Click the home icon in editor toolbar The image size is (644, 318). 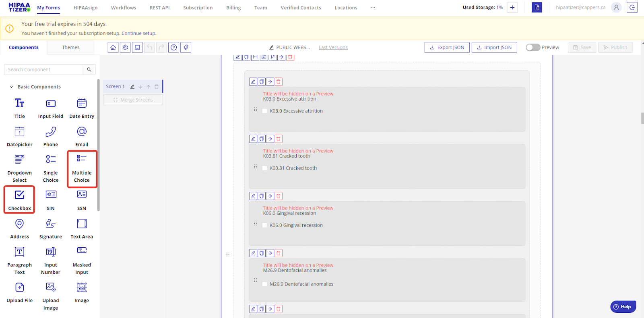point(113,47)
